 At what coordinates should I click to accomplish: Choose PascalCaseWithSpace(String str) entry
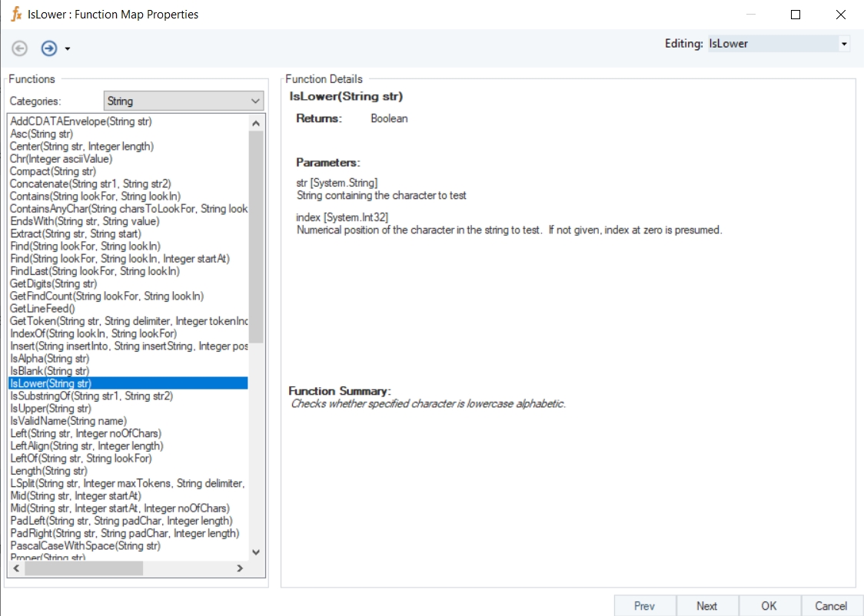coord(85,545)
